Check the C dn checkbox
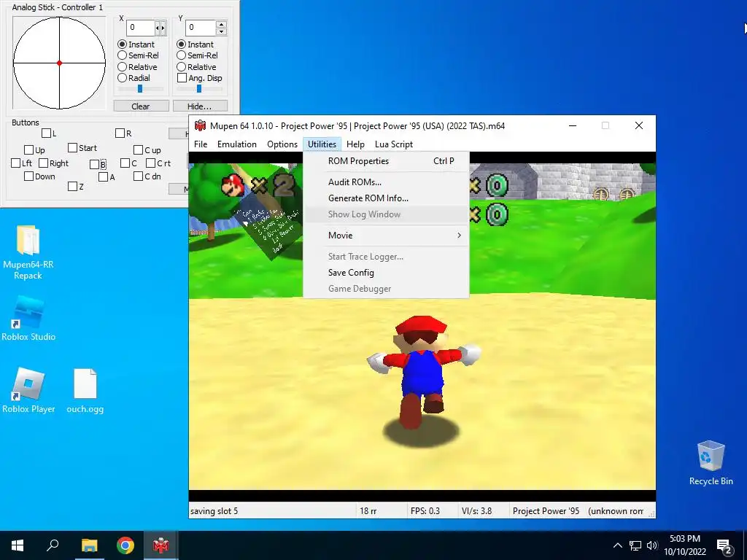 coord(138,176)
